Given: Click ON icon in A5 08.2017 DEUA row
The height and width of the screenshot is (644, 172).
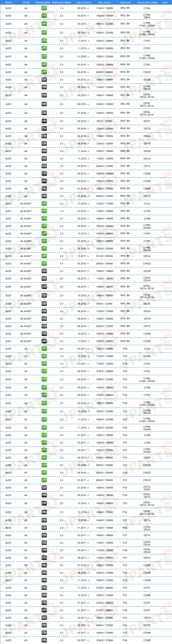Looking at the screenshot, I should click(44, 558).
